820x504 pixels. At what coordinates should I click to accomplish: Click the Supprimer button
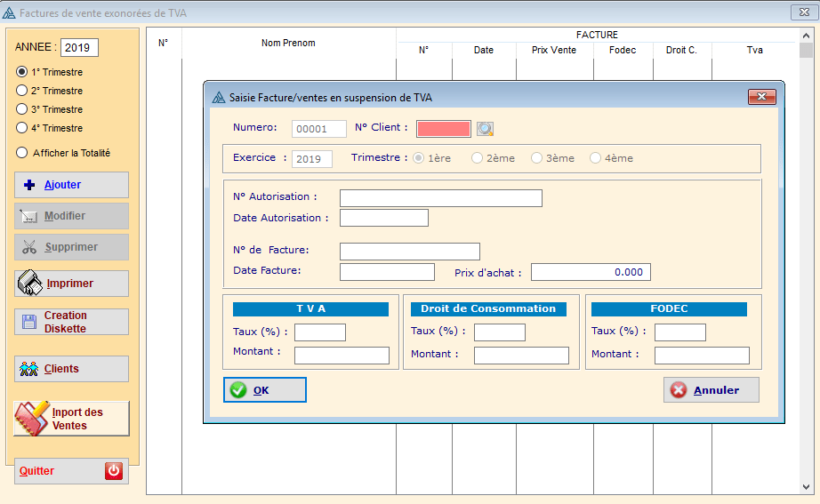72,247
